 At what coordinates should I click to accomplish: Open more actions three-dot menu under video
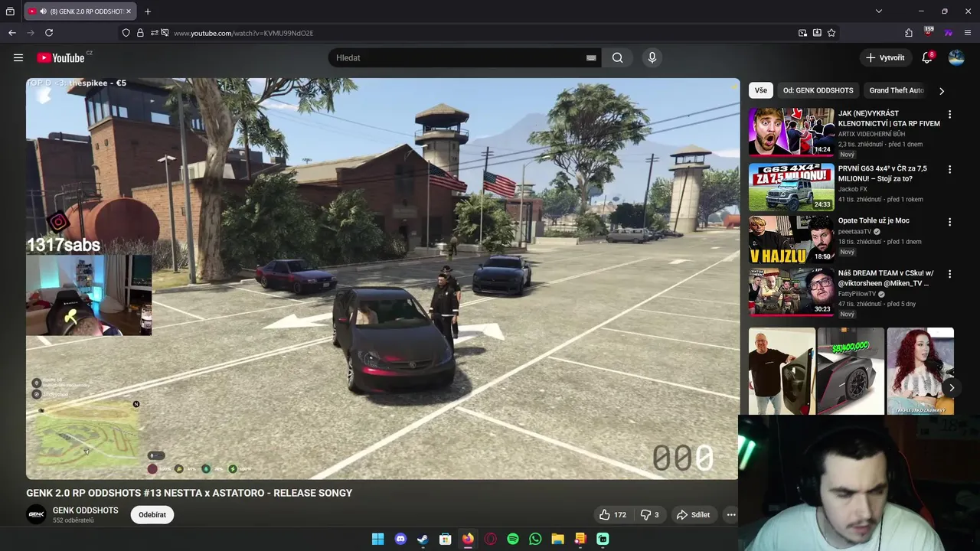click(x=731, y=515)
